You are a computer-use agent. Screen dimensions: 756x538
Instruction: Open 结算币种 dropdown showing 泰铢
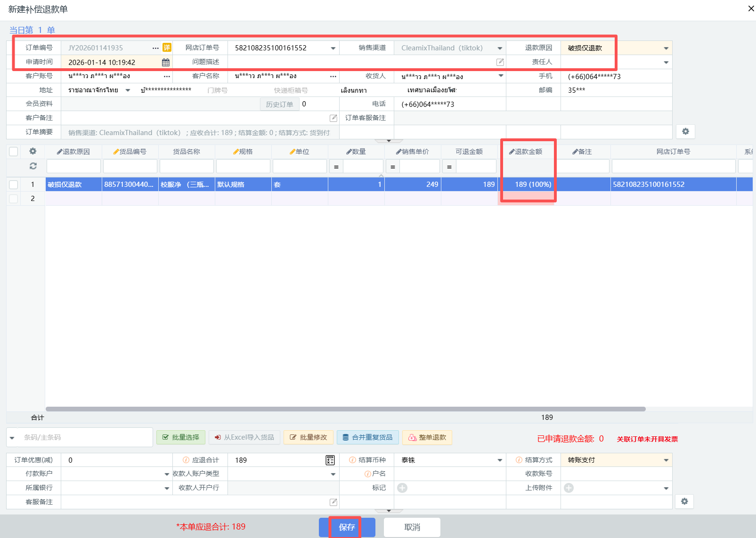pyautogui.click(x=500, y=460)
